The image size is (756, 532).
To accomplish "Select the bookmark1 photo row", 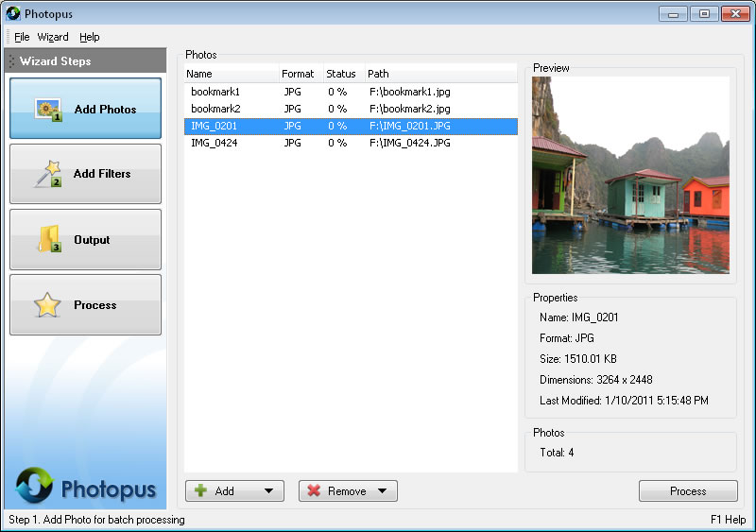I will coord(215,92).
